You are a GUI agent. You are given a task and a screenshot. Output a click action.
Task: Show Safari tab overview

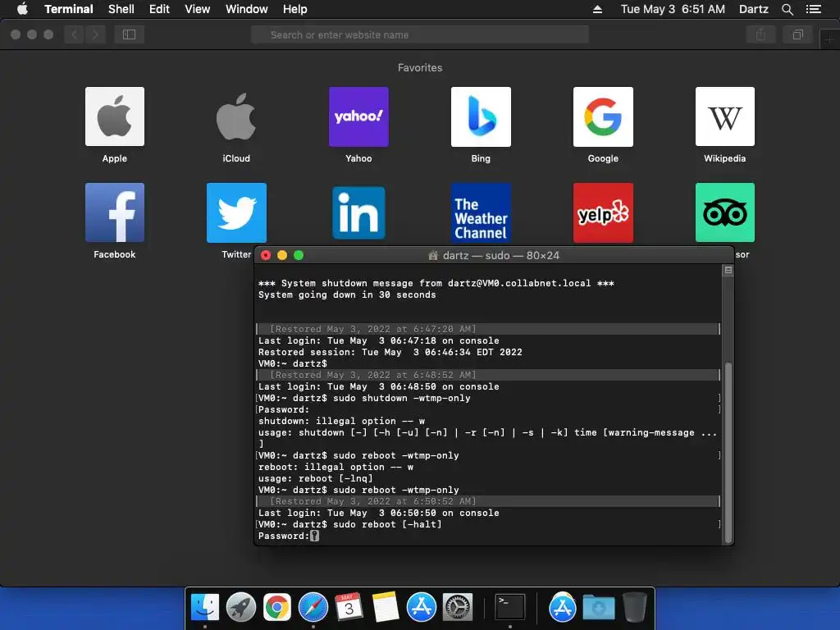click(x=797, y=34)
